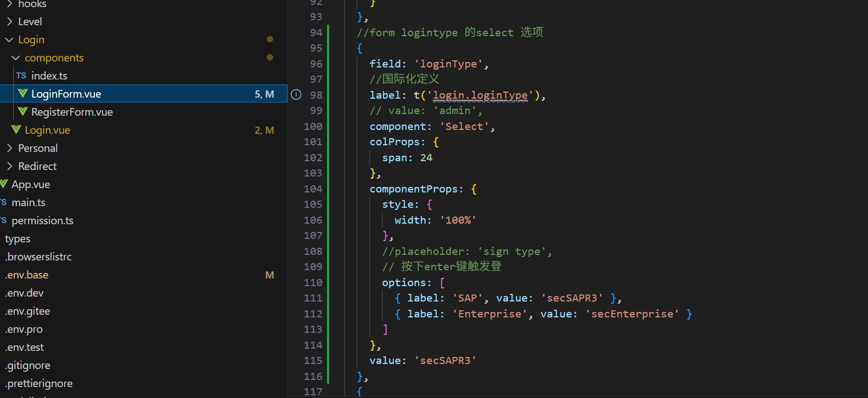The image size is (868, 398).
Task: Select the Personal folder label
Action: [38, 148]
